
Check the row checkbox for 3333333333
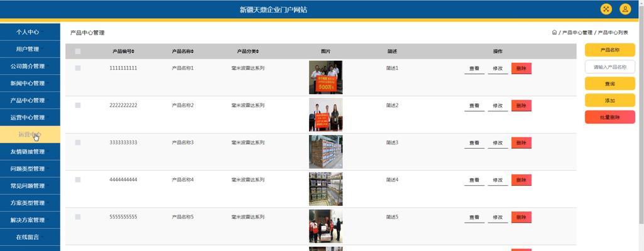tap(78, 142)
